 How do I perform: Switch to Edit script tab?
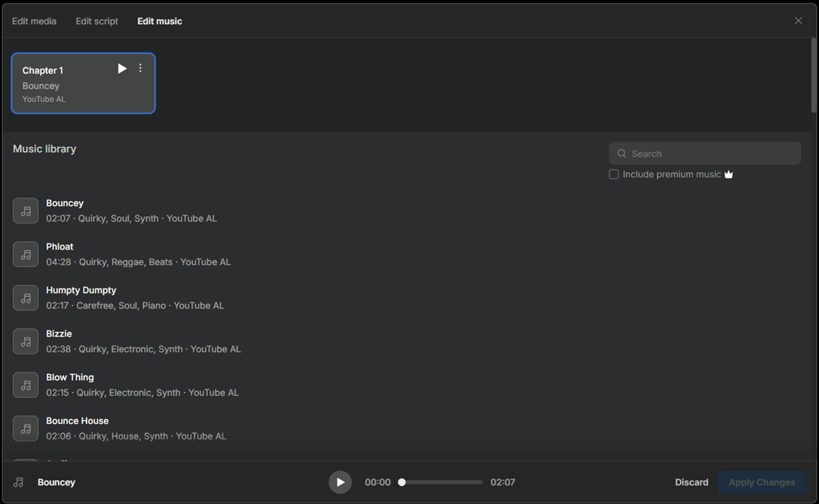click(x=97, y=21)
